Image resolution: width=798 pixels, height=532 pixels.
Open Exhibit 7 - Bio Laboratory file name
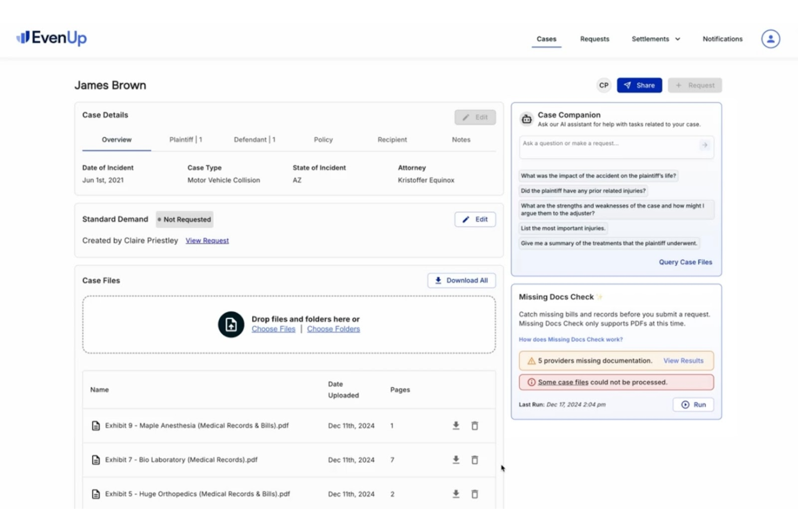pyautogui.click(x=181, y=460)
